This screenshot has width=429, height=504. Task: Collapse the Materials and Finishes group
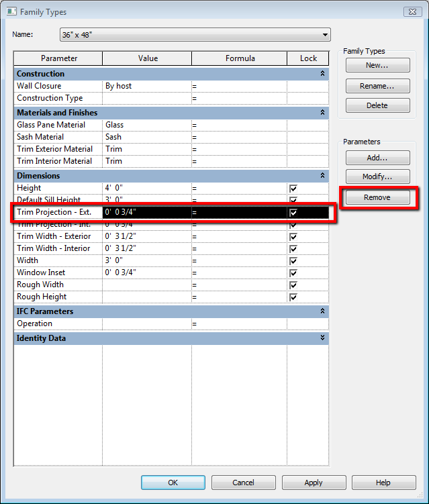click(x=322, y=113)
